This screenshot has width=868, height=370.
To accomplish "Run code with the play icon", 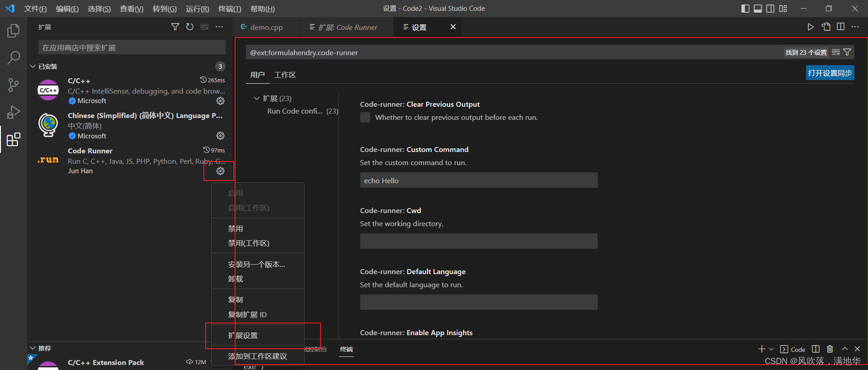I will (x=811, y=27).
